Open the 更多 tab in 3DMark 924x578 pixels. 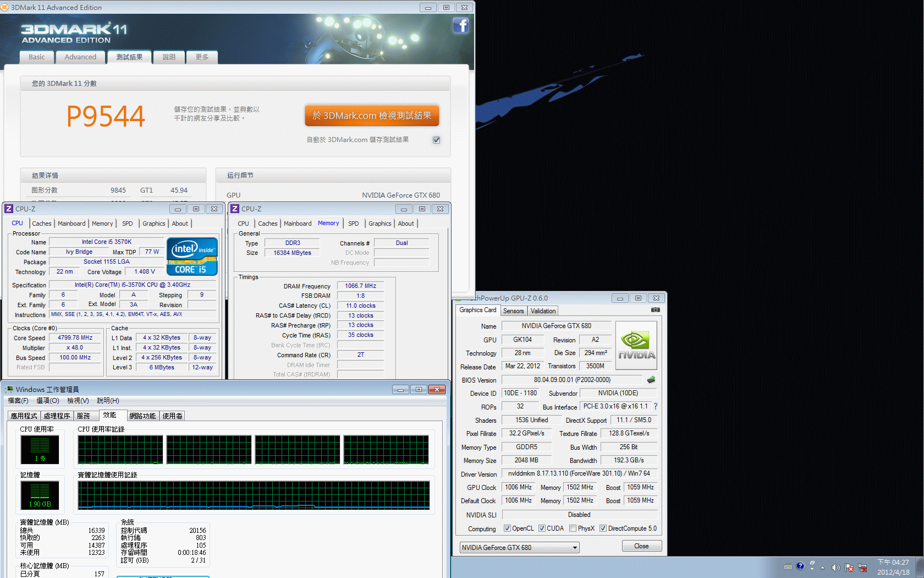coord(202,57)
